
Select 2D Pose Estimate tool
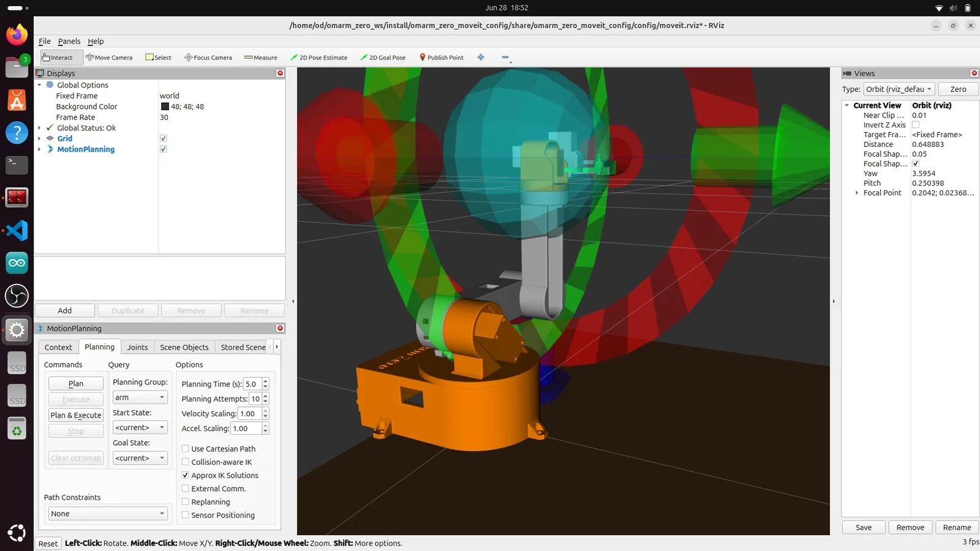click(318, 58)
